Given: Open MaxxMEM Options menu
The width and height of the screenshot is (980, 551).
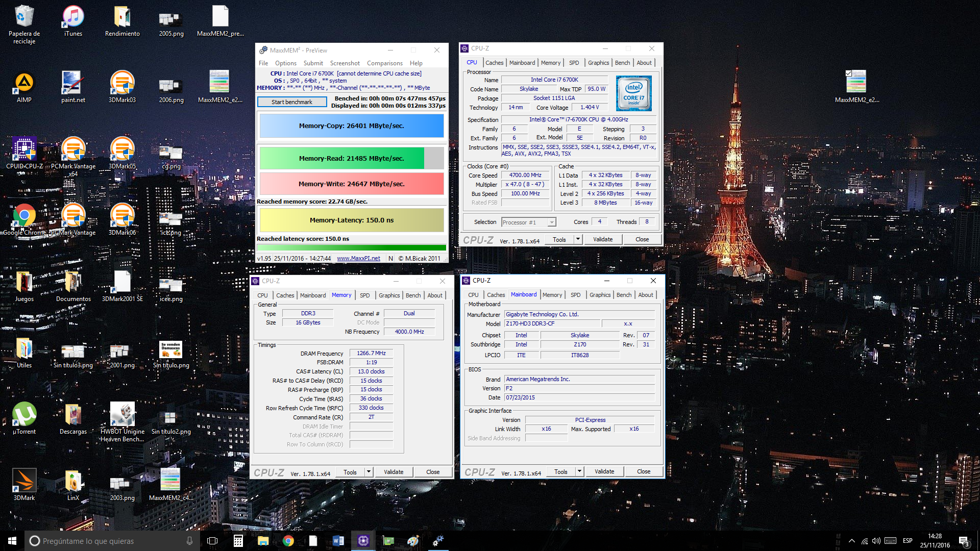Looking at the screenshot, I should coord(286,63).
